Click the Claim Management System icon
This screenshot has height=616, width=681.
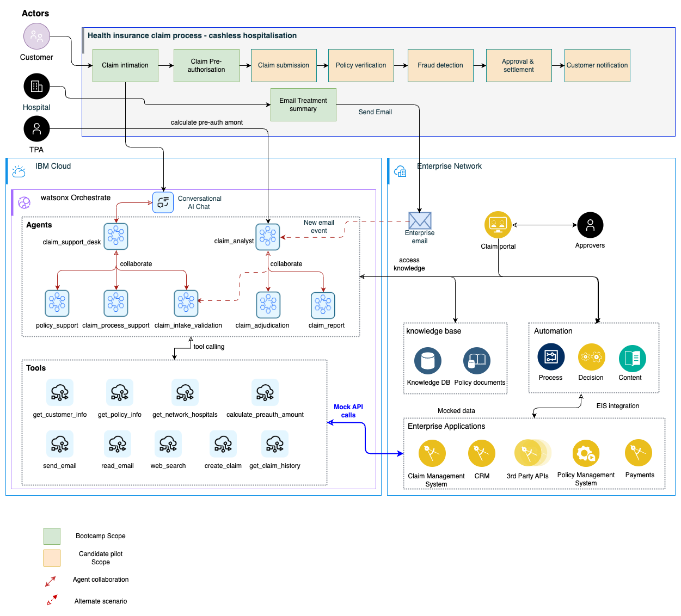(432, 453)
